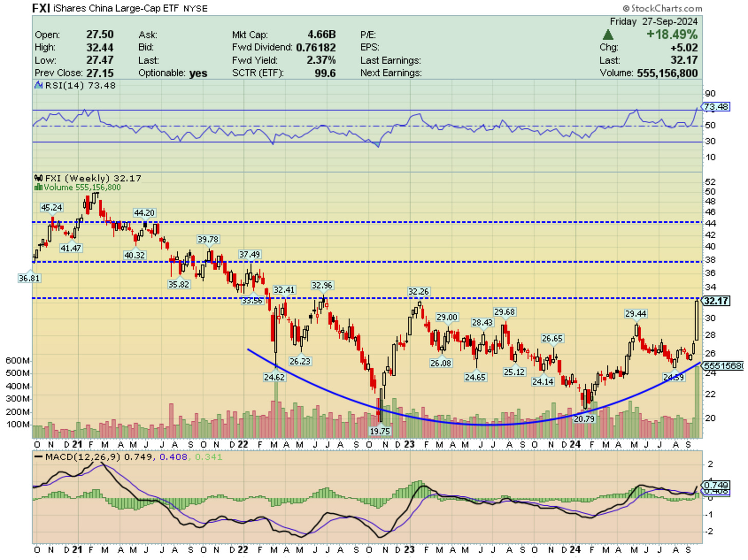Click the Open value 27.50
Screen dimensions: 748x560
pyautogui.click(x=100, y=34)
